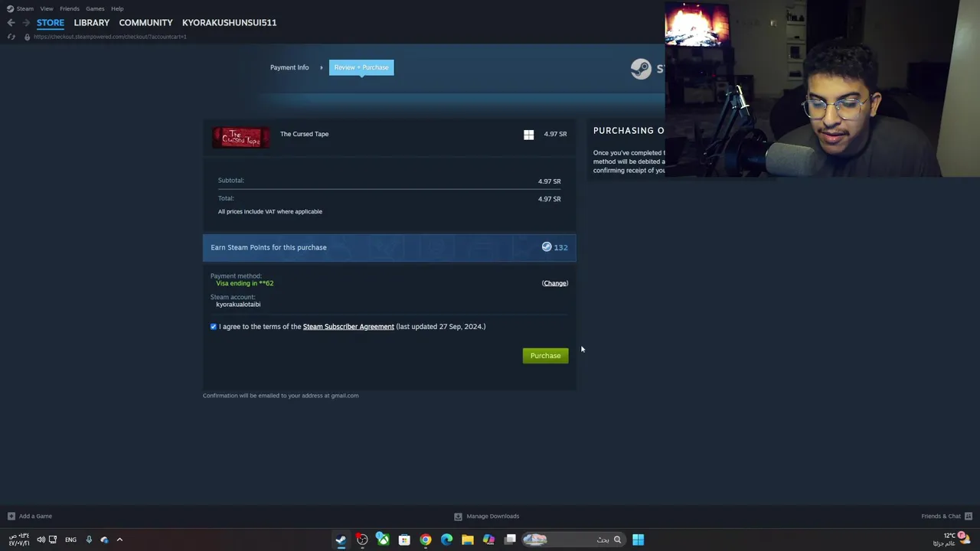Click the Windows platform icon next to price
This screenshot has height=551, width=980.
pos(528,135)
